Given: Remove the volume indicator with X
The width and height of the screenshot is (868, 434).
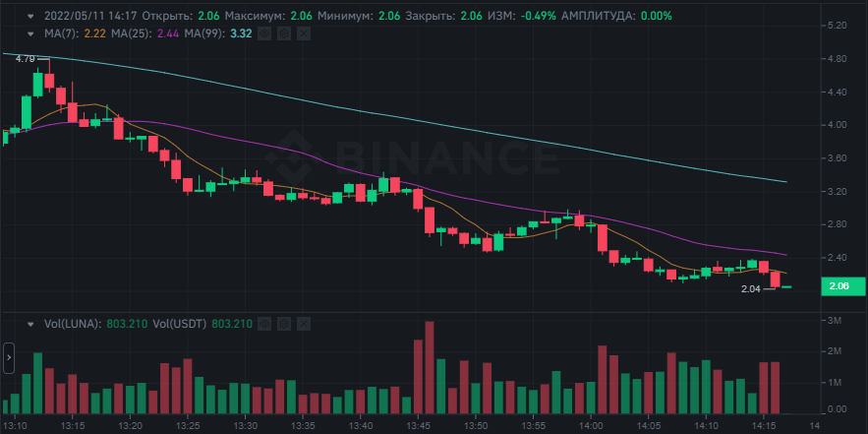Looking at the screenshot, I should [304, 323].
